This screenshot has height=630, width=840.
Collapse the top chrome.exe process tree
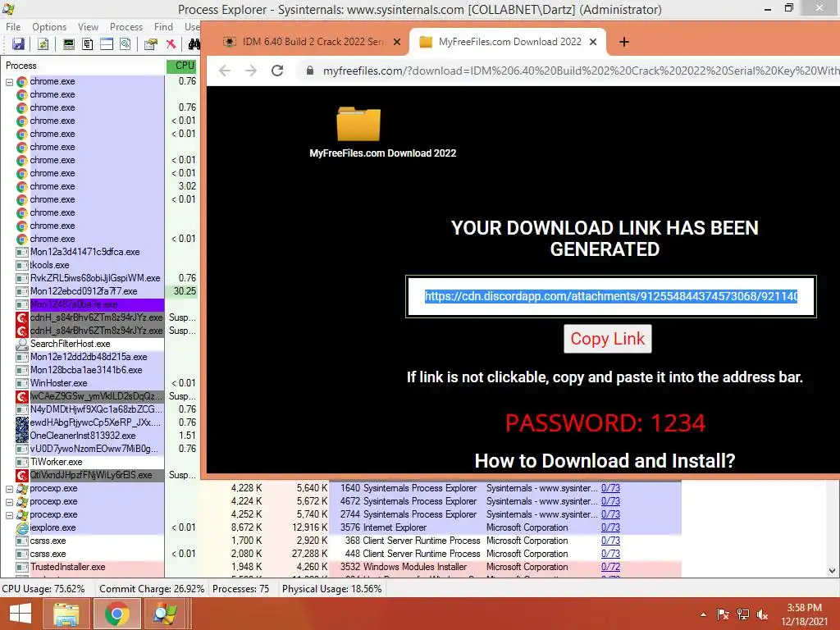(x=9, y=82)
